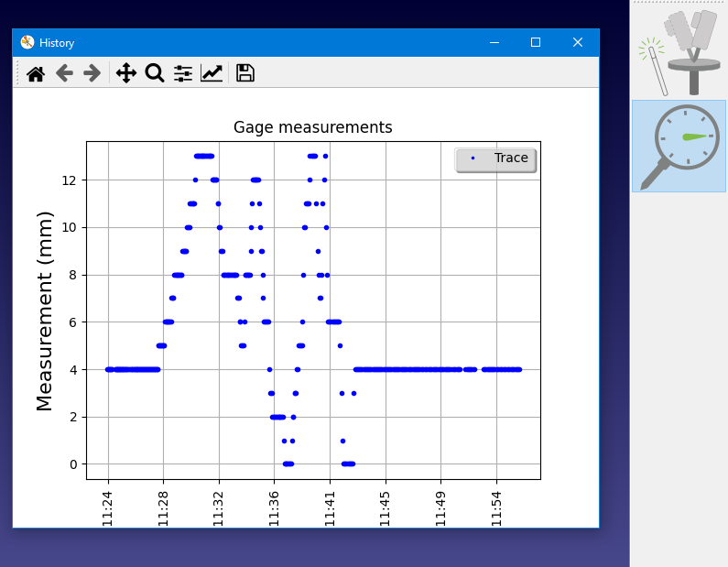Click the probe and stand icon in sidebar
728x567 pixels.
(679, 51)
